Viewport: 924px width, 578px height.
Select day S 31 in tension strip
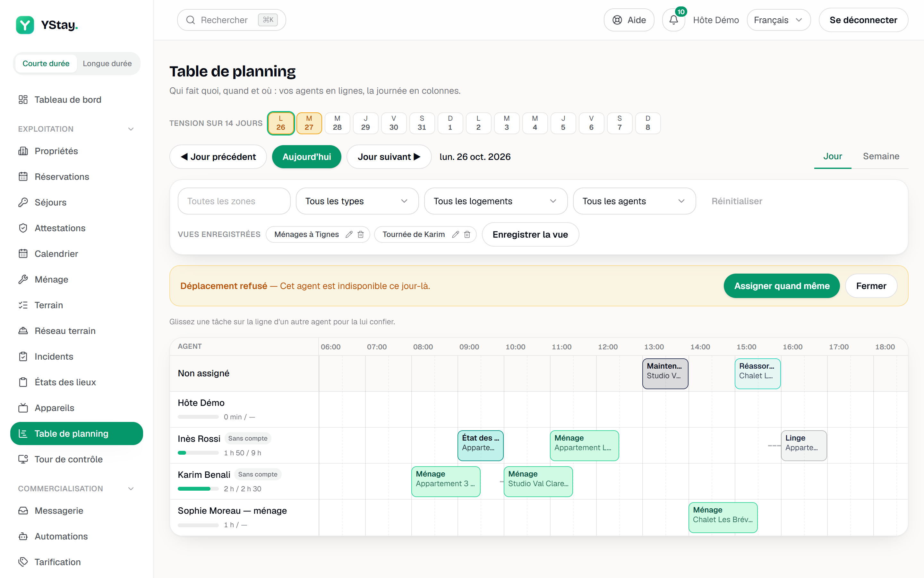(422, 123)
